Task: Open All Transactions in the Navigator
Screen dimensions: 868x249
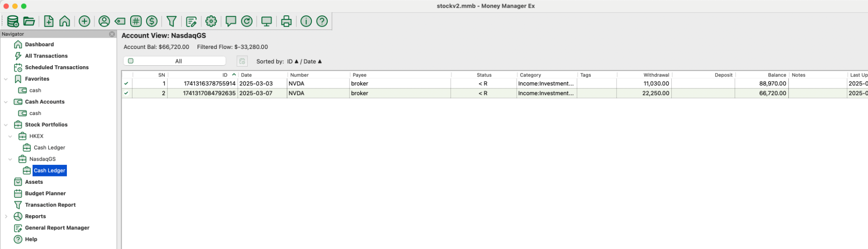Action: [46, 56]
